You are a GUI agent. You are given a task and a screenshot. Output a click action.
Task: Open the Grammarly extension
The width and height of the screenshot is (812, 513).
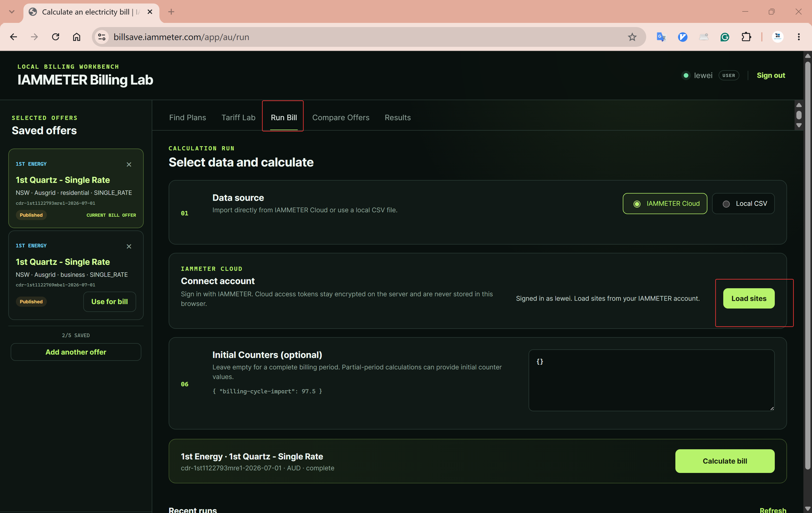(725, 37)
